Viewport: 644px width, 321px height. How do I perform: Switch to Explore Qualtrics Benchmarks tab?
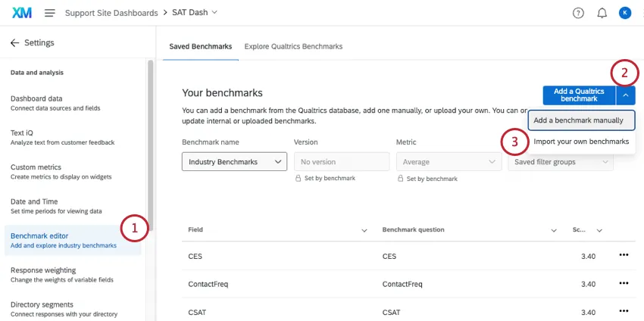coord(293,46)
